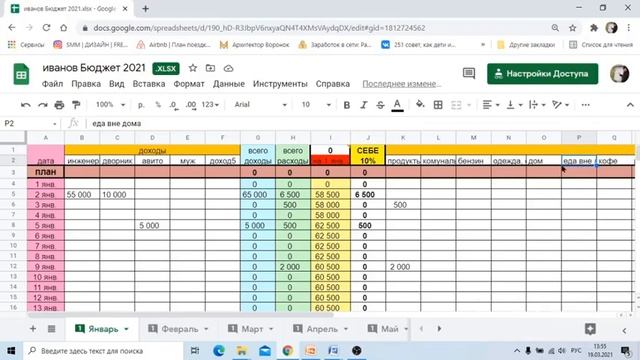
Task: Open horizontal align dropdown
Action: [x=491, y=105]
